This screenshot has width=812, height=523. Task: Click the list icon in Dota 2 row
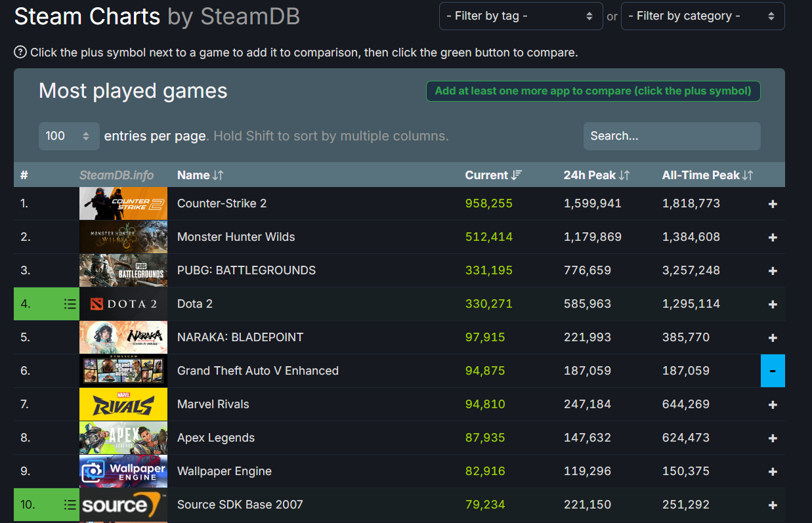[x=70, y=304]
